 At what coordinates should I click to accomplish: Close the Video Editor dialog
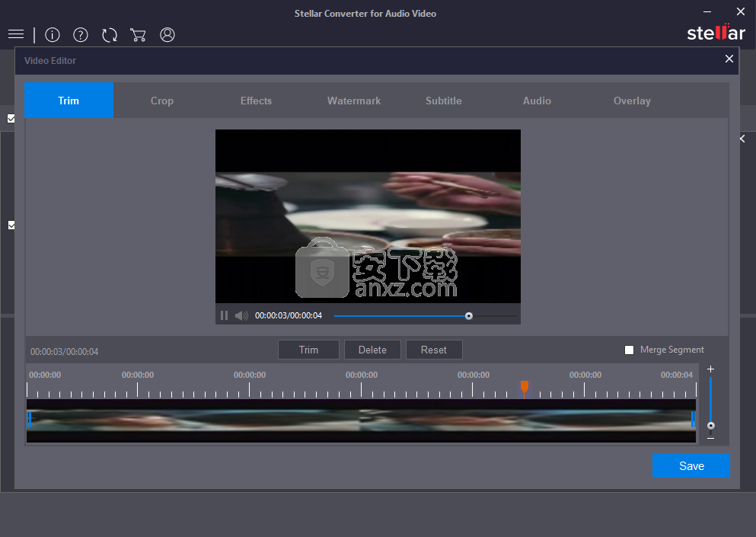click(729, 59)
